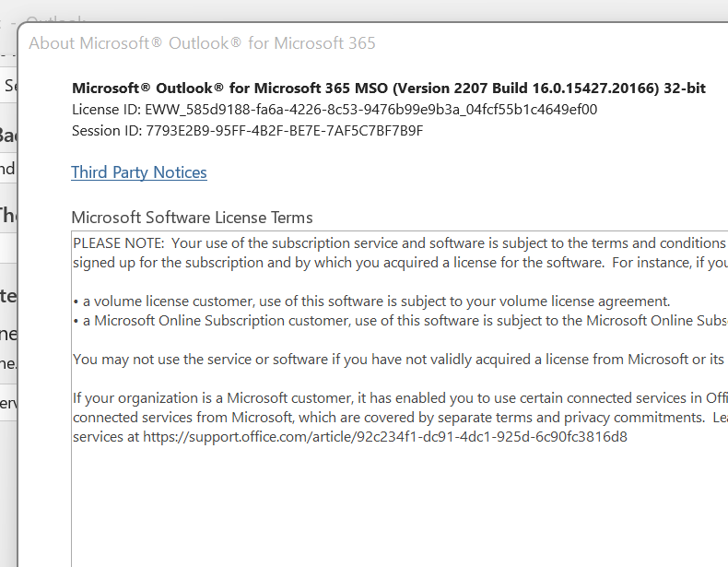Click the 'connected services from Microsoft' line

(398, 417)
